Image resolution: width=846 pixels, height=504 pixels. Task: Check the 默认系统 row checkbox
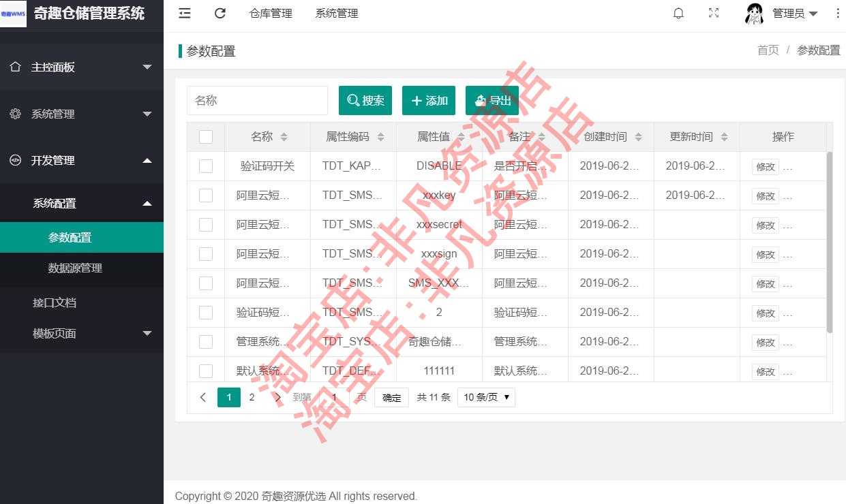point(206,371)
